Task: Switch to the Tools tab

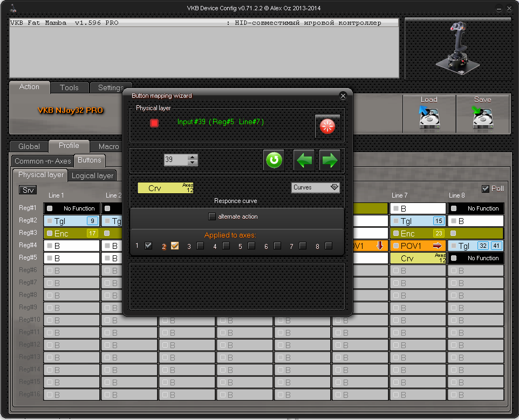Action: pos(69,88)
